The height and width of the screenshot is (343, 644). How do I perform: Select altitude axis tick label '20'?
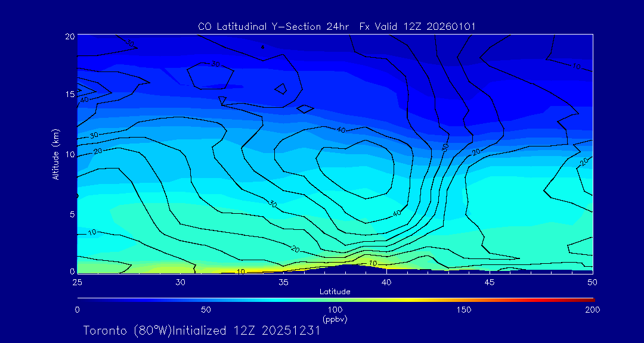[x=70, y=36]
